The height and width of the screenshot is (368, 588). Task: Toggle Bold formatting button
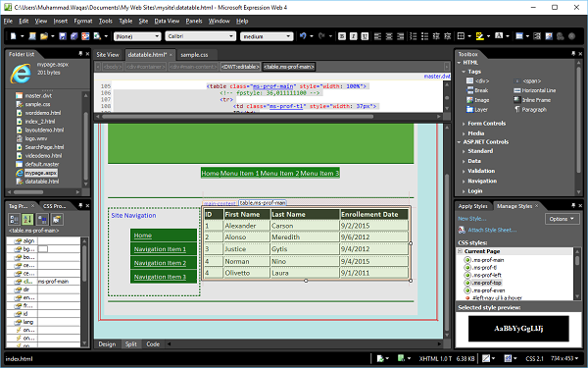pyautogui.click(x=342, y=36)
